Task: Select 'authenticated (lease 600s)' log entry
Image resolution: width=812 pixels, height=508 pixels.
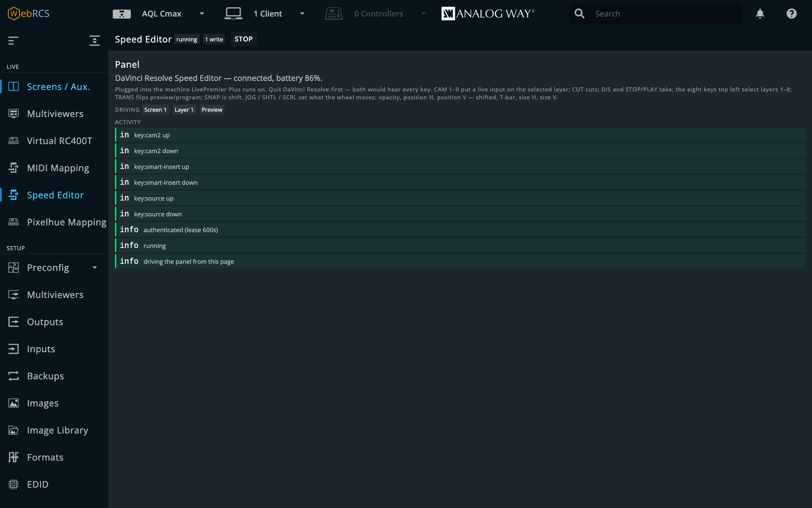Action: pyautogui.click(x=460, y=230)
